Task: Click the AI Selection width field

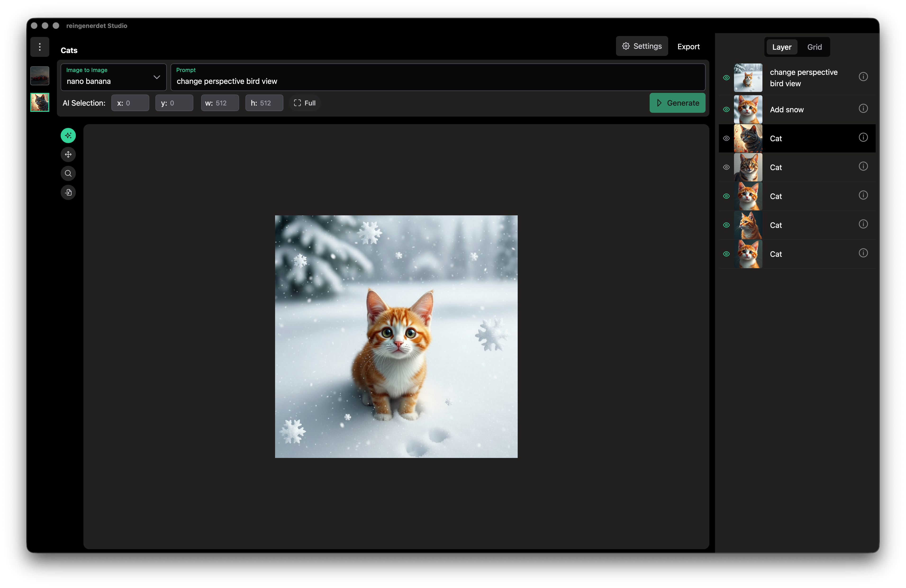Action: [220, 103]
